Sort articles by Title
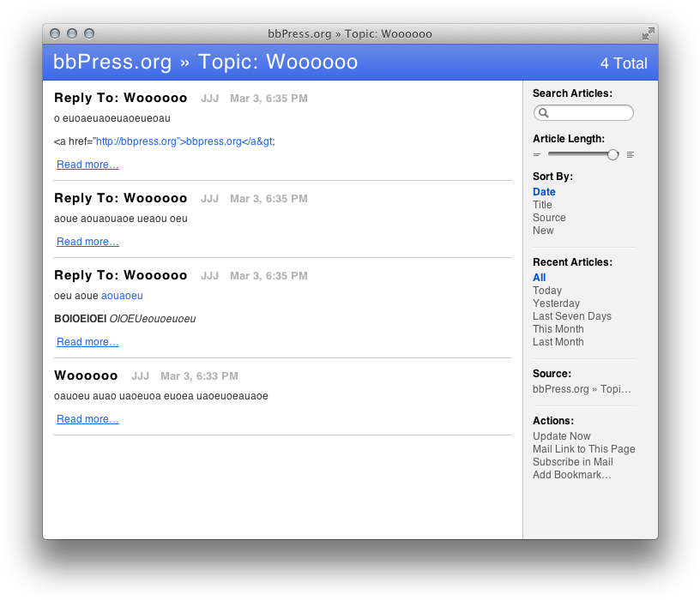Image resolution: width=700 pixels, height=600 pixels. (542, 205)
